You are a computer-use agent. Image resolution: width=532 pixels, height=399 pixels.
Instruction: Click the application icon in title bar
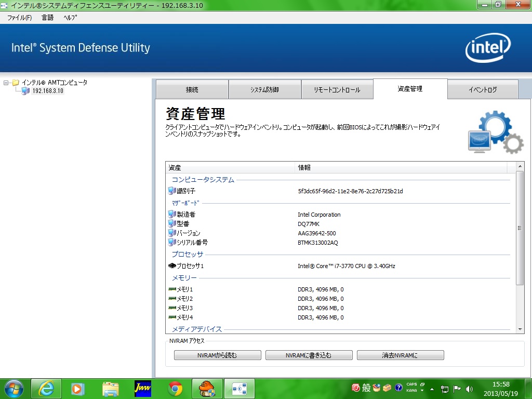(x=4, y=5)
